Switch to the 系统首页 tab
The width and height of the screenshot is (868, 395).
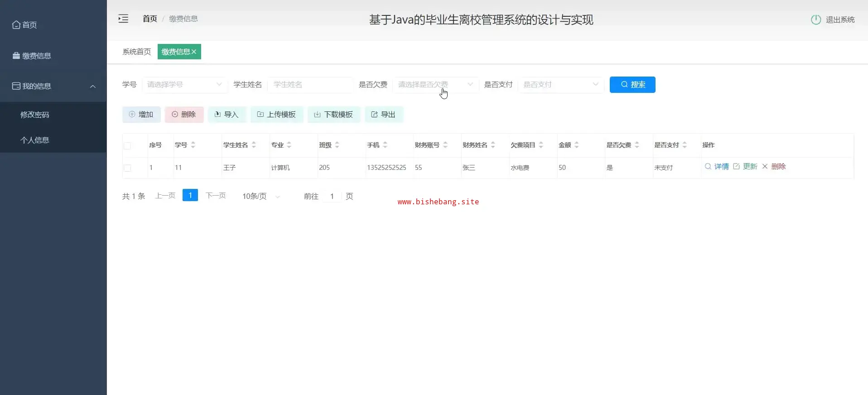tap(136, 52)
